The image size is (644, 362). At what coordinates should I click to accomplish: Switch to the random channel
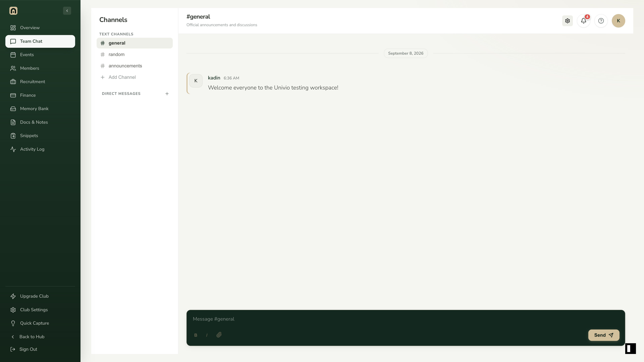pos(135,54)
